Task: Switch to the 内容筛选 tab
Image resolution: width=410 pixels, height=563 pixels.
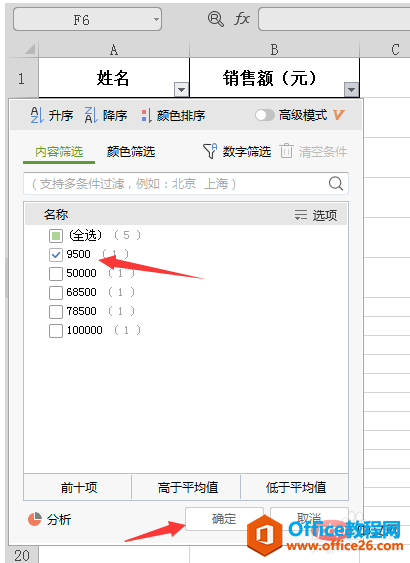Action: (59, 152)
